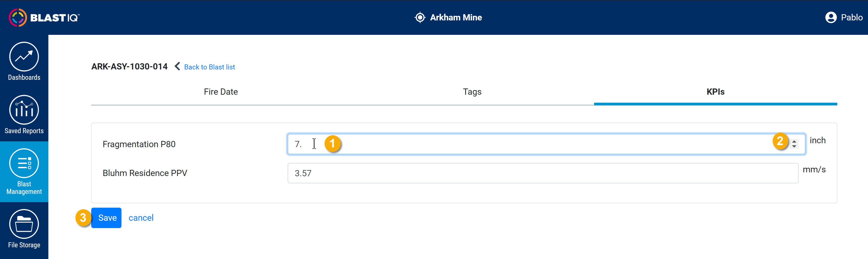This screenshot has height=259, width=868.
Task: Open the File Storage folder icon
Action: tap(24, 224)
